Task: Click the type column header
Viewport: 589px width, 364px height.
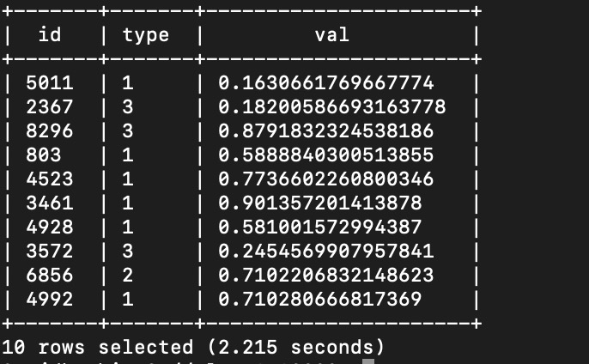Action: pyautogui.click(x=146, y=35)
